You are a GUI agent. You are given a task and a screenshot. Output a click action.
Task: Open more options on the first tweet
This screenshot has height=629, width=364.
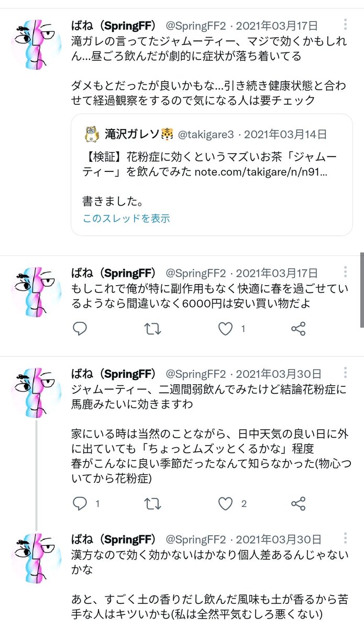click(x=345, y=24)
